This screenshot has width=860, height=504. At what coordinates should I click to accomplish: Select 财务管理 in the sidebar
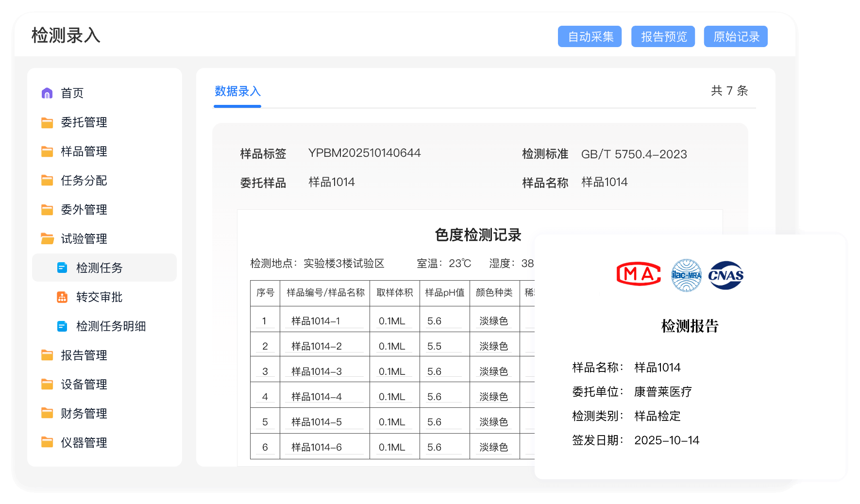pos(84,414)
